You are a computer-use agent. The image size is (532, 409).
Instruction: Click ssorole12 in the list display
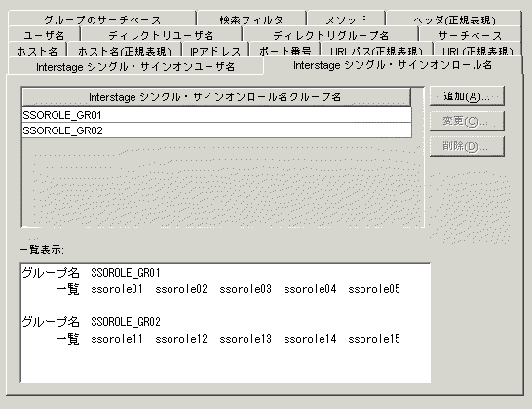(181, 339)
